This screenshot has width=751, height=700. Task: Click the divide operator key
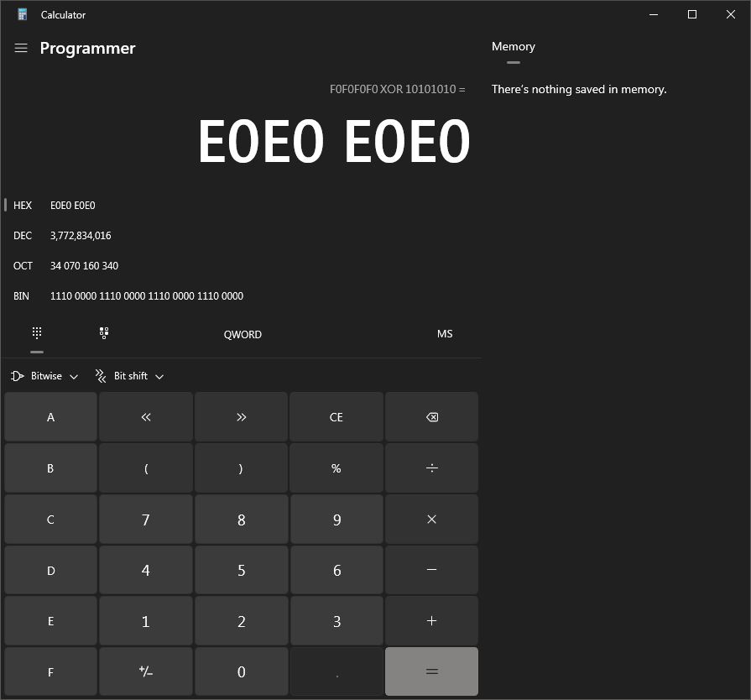click(x=431, y=468)
